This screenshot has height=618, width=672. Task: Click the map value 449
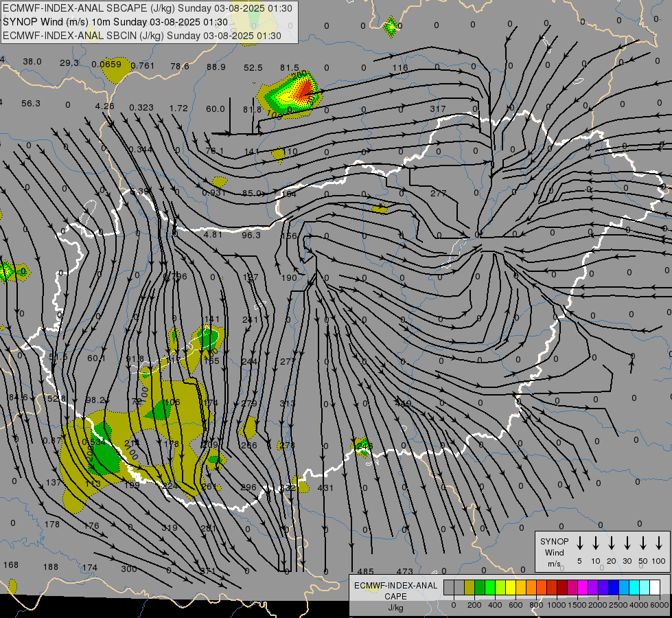point(403,404)
